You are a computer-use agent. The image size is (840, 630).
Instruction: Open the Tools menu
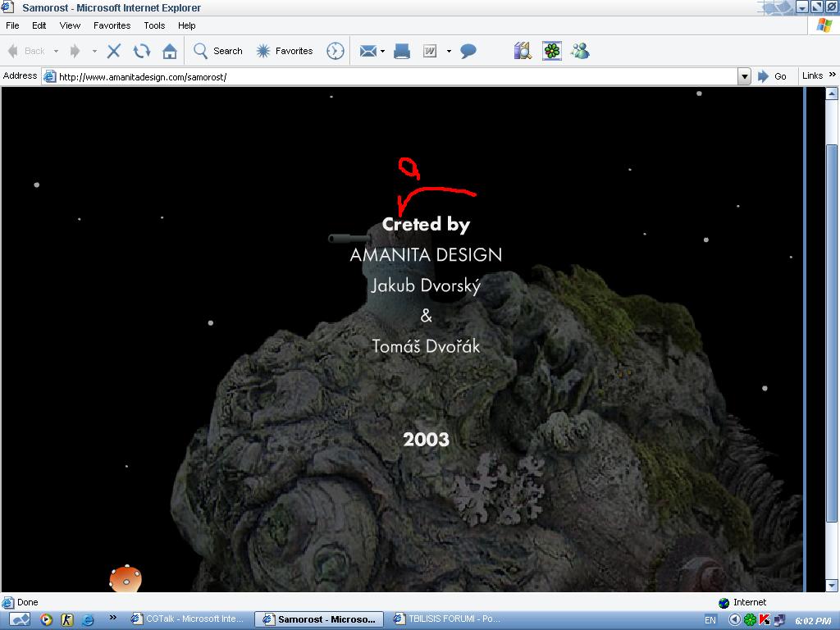[x=154, y=25]
